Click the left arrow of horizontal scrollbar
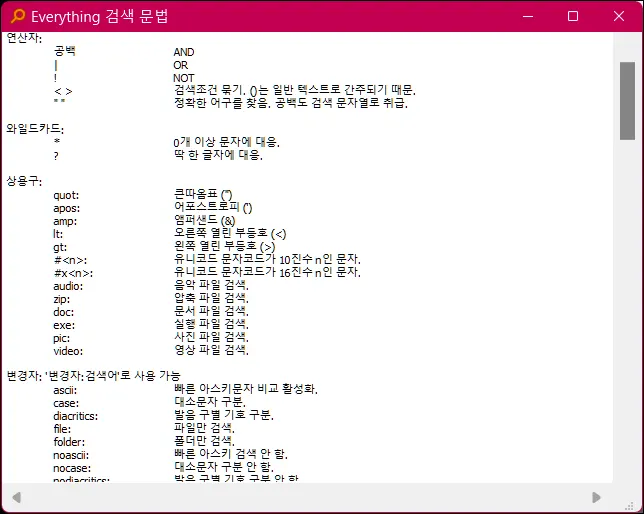 [x=16, y=498]
